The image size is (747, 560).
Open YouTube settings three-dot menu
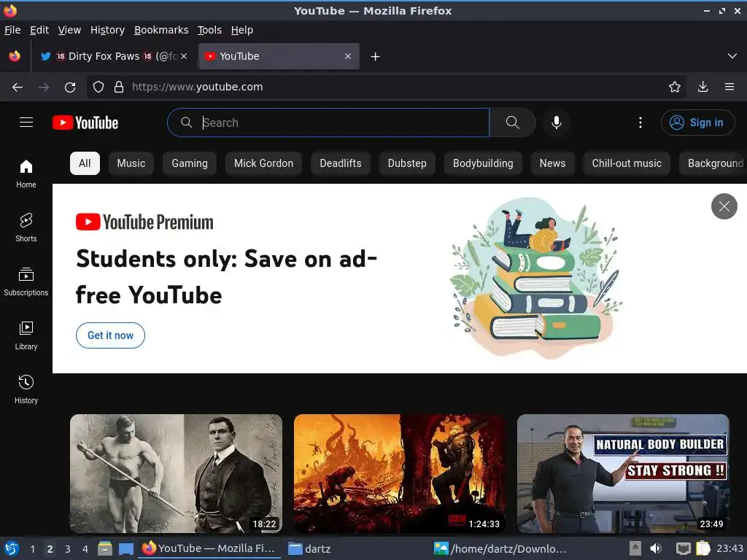pyautogui.click(x=640, y=122)
